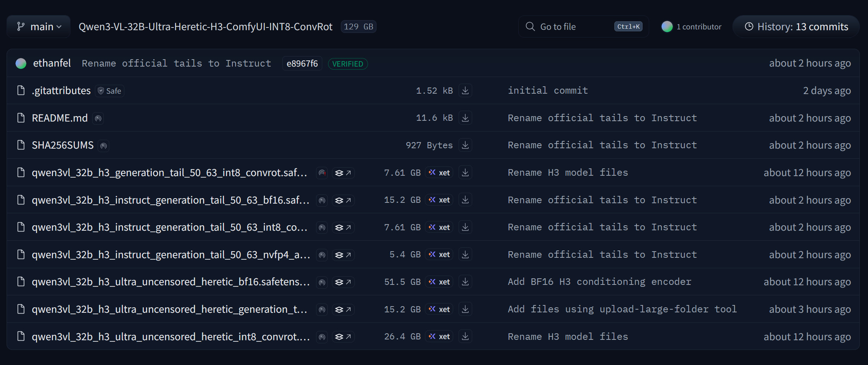868x365 pixels.
Task: Click the xet badge on the 26.4 GB file
Action: point(439,336)
